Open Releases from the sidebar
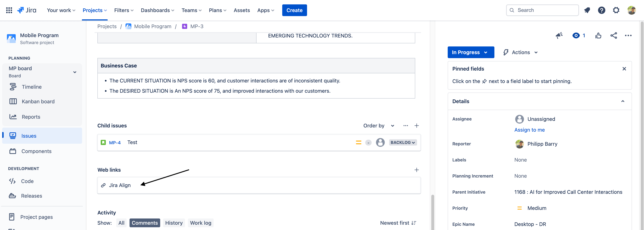Screen dimensions: 644x230 click(x=32, y=196)
